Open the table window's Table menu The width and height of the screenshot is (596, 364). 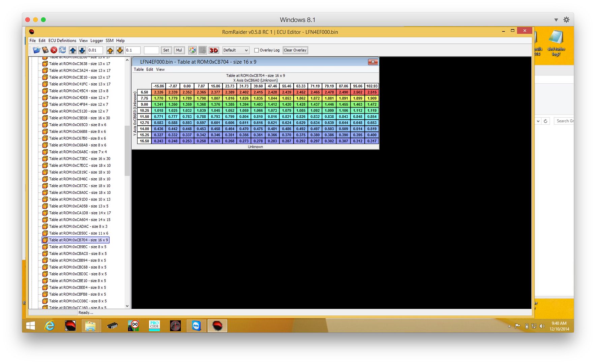click(x=139, y=69)
